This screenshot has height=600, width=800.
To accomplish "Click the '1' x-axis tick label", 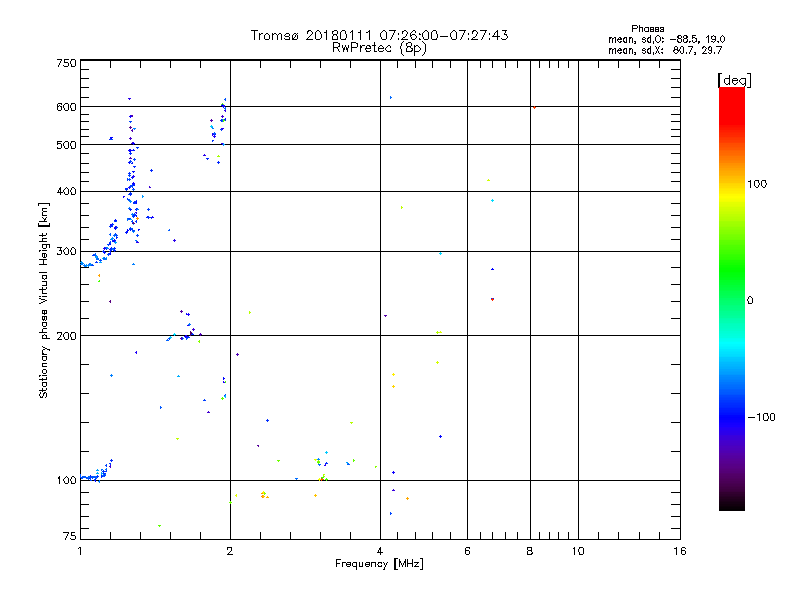I will [80, 551].
